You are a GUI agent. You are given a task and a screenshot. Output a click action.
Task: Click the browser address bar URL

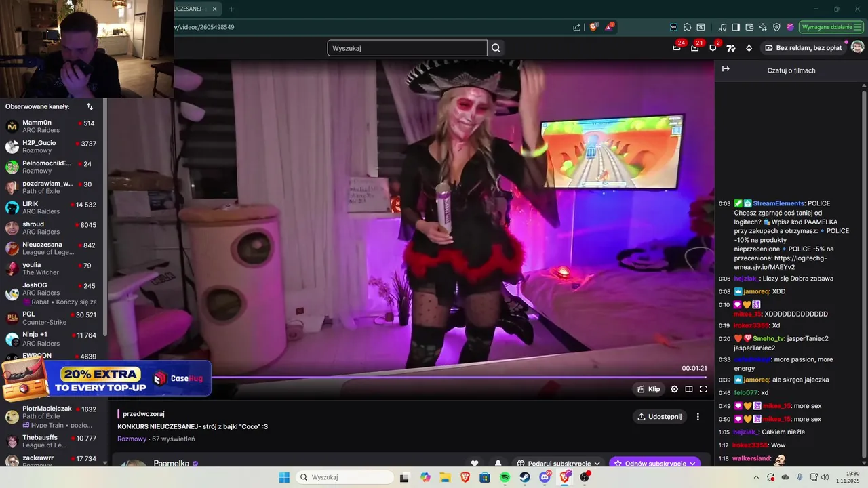click(205, 27)
